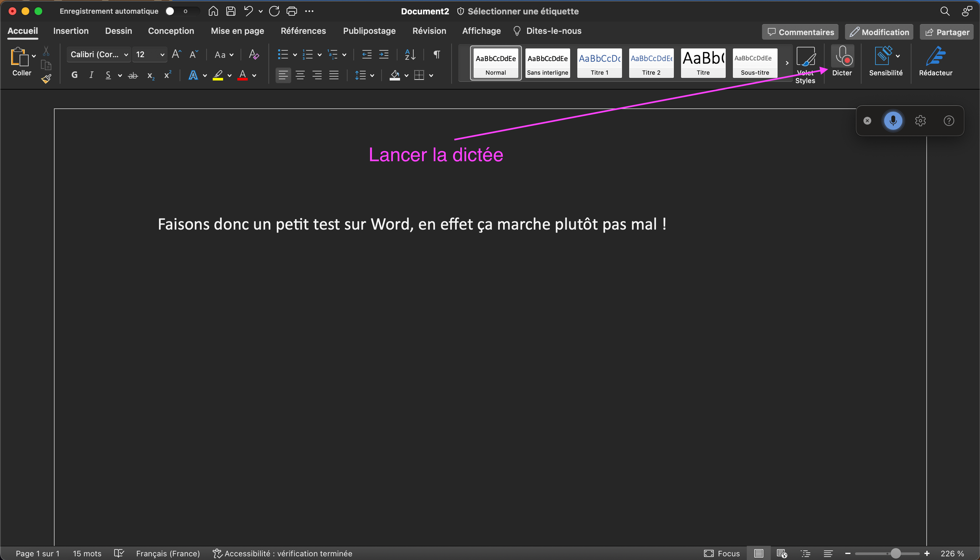Justify the text
The height and width of the screenshot is (560, 980).
tap(334, 75)
